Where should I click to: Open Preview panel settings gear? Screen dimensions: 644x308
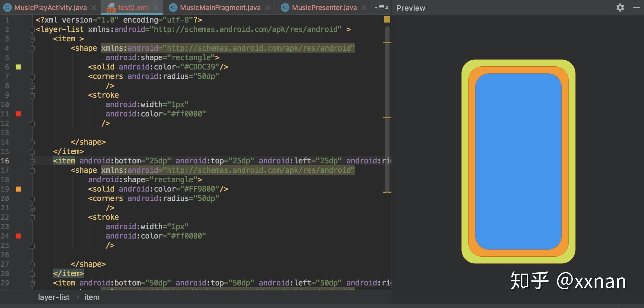click(620, 8)
